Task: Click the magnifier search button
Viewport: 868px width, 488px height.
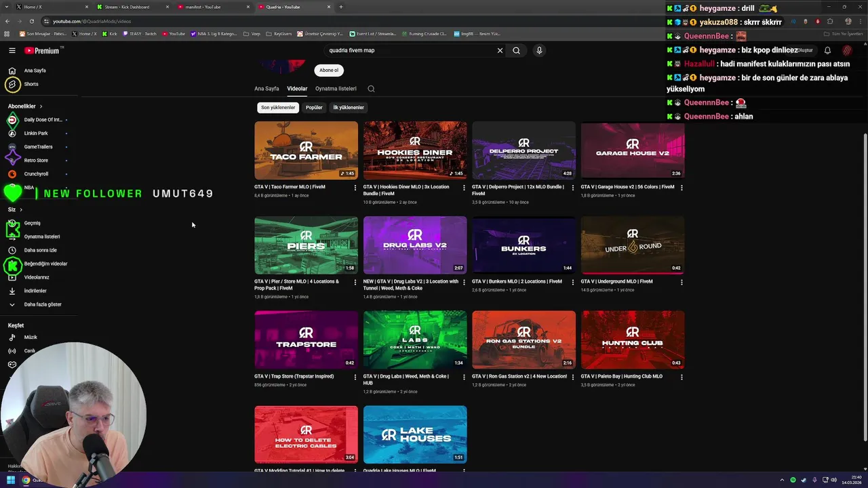Action: pyautogui.click(x=516, y=50)
